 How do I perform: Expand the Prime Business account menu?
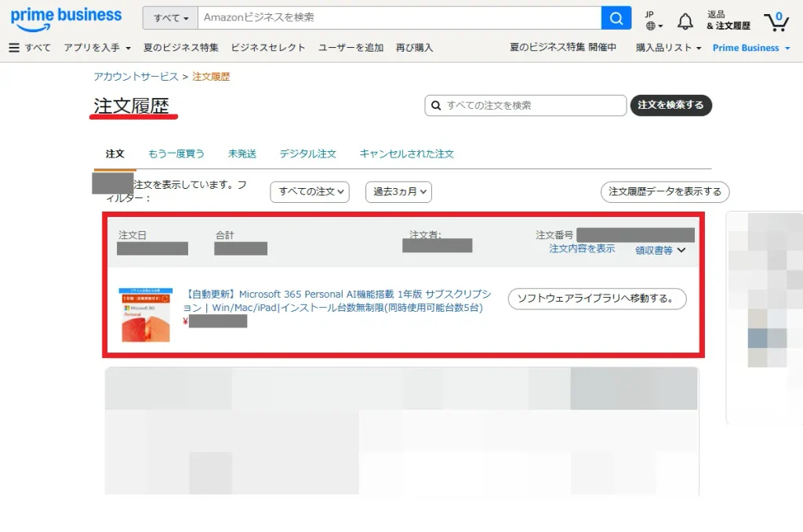(x=751, y=48)
